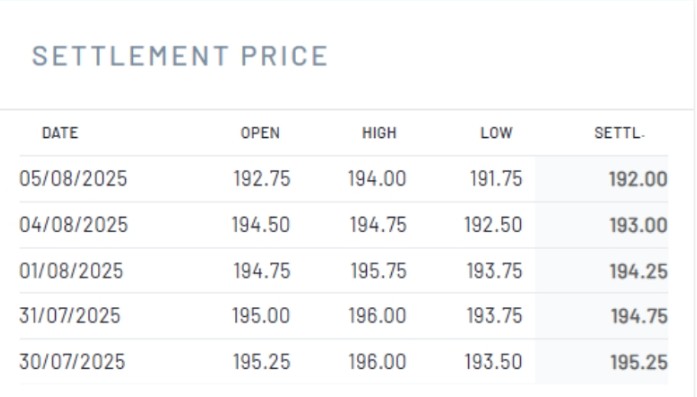Click the SETTL. column header
Screen dimensions: 697x397
619,133
